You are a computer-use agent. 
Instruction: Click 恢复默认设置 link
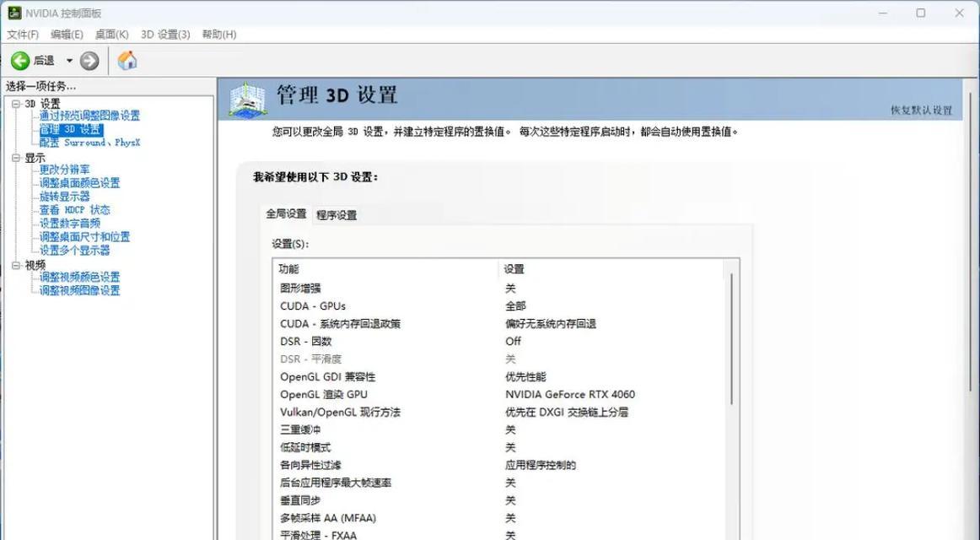921,110
